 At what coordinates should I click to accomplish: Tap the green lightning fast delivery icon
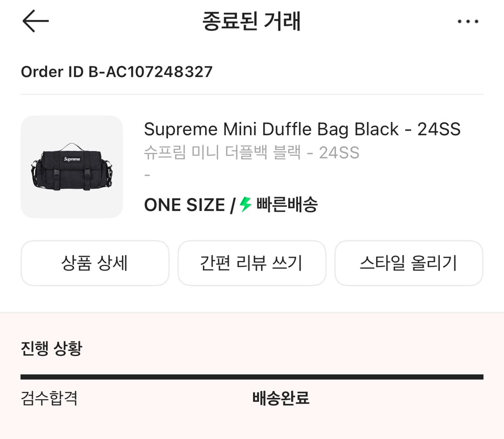pyautogui.click(x=246, y=205)
